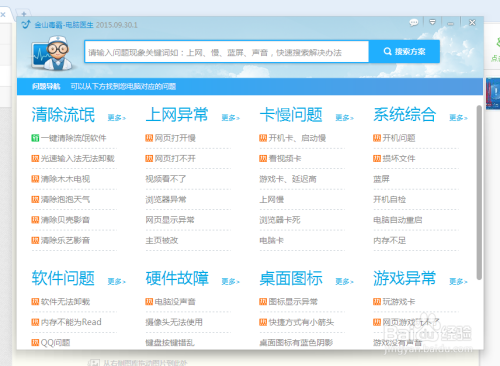This screenshot has width=500, height=366.
Task: Open the 视频看不了 problem entry
Action: [x=166, y=179]
